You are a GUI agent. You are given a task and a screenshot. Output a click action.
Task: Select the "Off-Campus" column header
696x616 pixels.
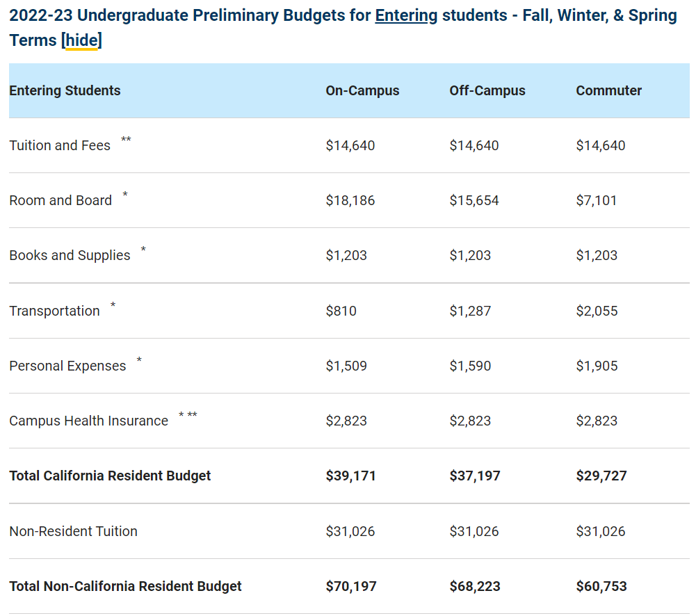(487, 90)
